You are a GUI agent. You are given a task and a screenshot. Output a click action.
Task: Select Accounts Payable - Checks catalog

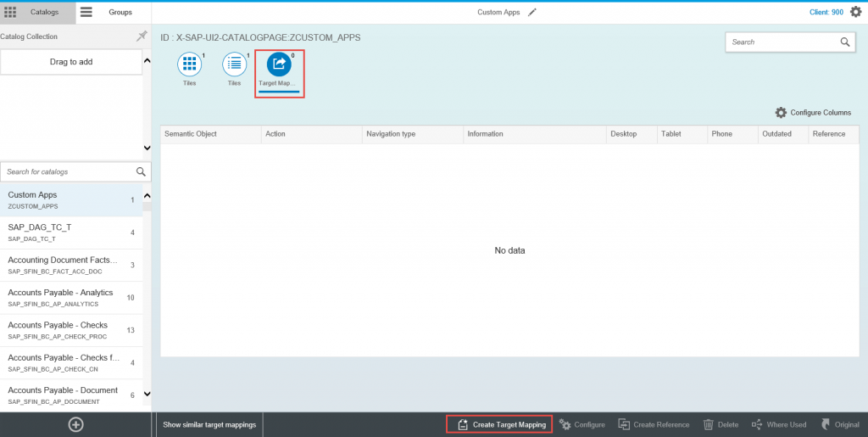tap(71, 330)
